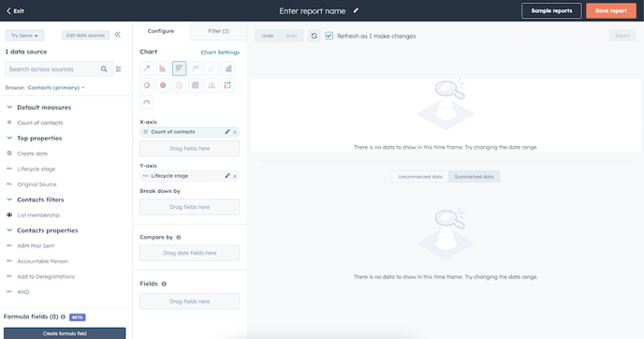This screenshot has height=339, width=644.
Task: Open Chart Settings link
Action: tap(220, 52)
